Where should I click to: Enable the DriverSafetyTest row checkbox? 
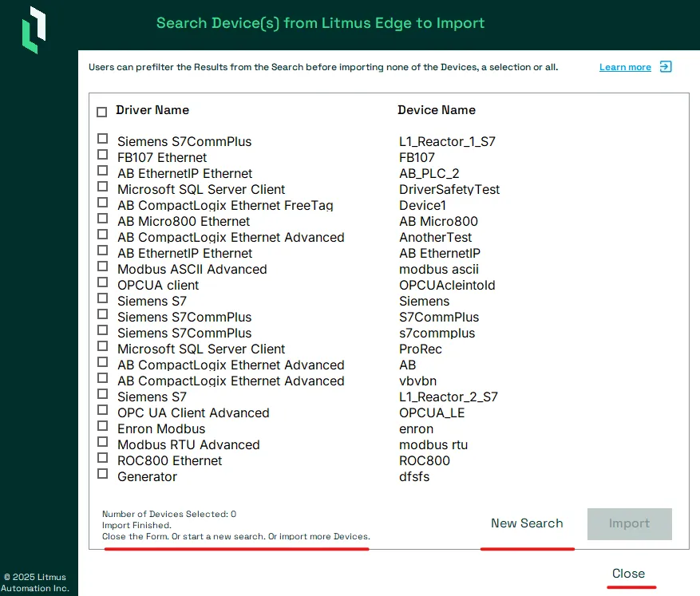coord(103,187)
